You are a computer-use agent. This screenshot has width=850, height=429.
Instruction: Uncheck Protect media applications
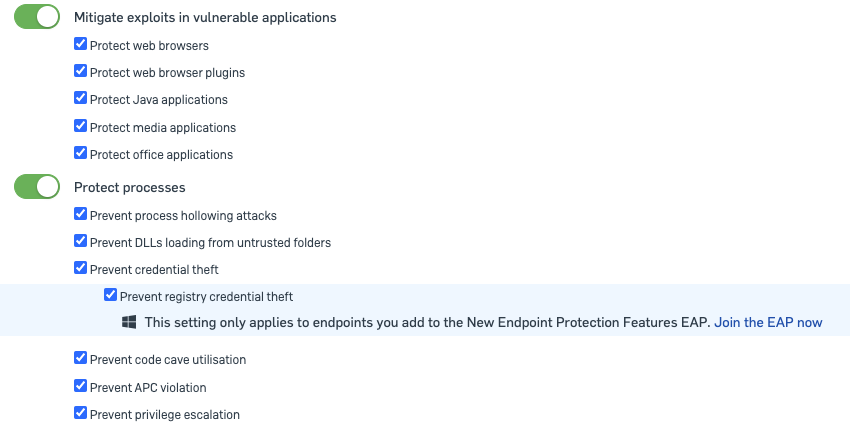tap(80, 126)
